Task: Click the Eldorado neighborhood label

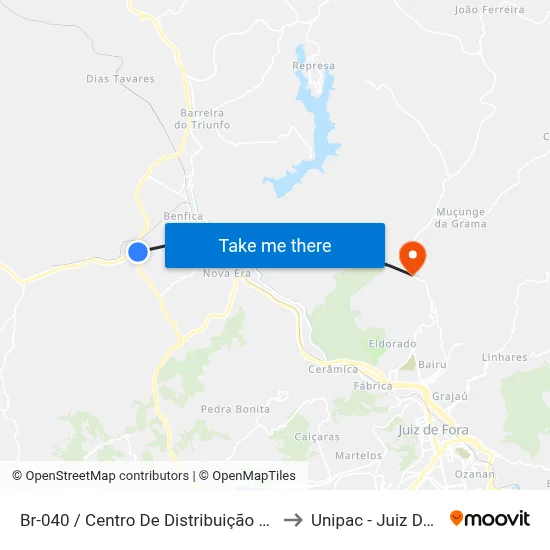Action: [x=393, y=343]
